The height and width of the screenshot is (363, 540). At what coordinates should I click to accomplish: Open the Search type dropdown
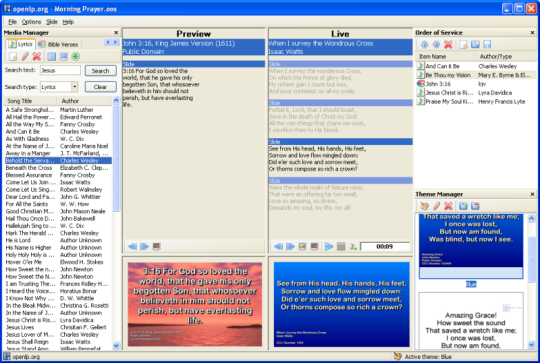pos(75,87)
